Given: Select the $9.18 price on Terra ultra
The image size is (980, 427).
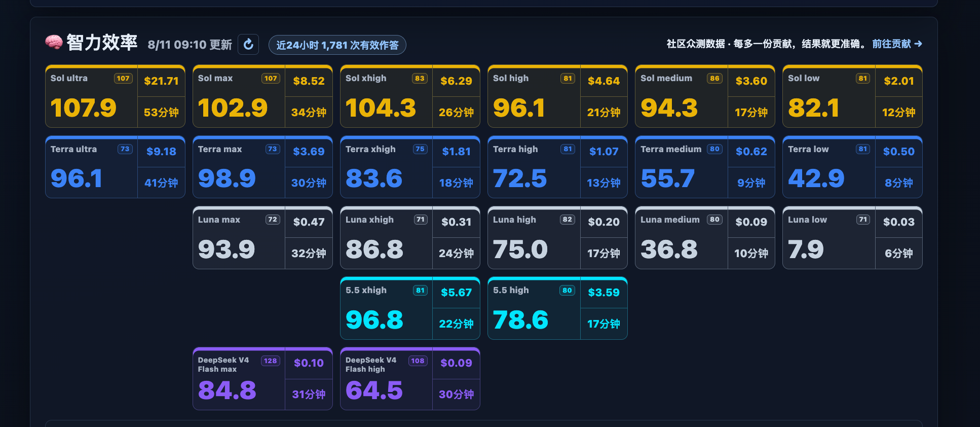Looking at the screenshot, I should [161, 152].
